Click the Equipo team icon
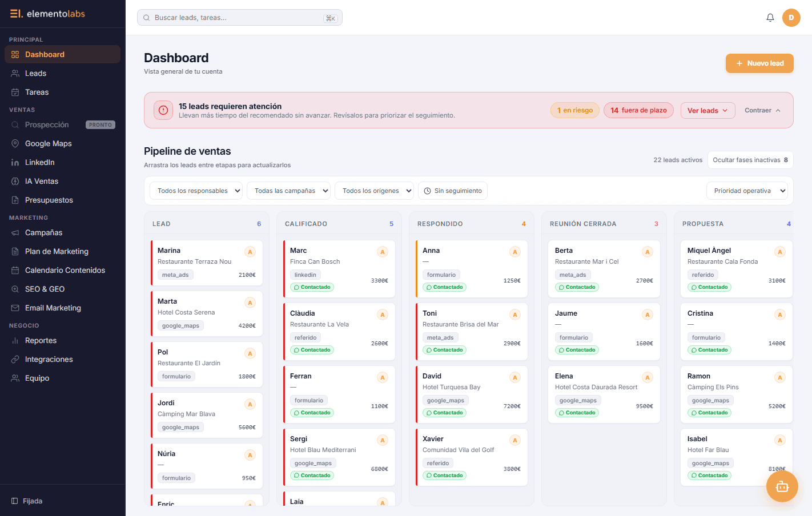Image resolution: width=812 pixels, height=516 pixels. coord(15,378)
